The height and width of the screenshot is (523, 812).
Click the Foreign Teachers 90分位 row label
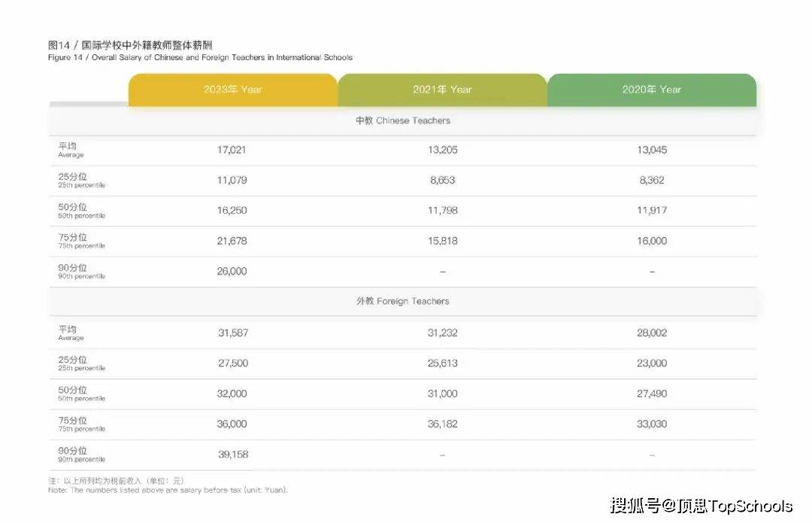pos(81,454)
